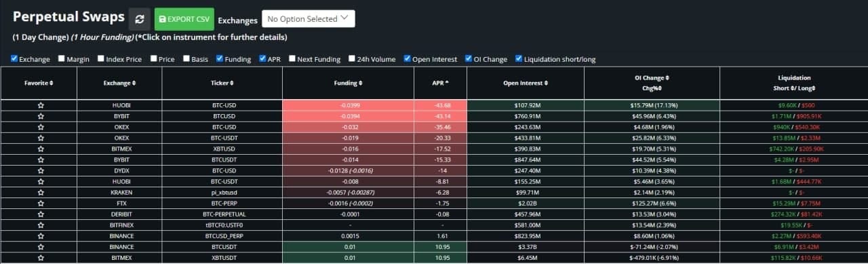Favorite the BYBIT BTCUSD row star
The height and width of the screenshot is (264, 868).
41,117
